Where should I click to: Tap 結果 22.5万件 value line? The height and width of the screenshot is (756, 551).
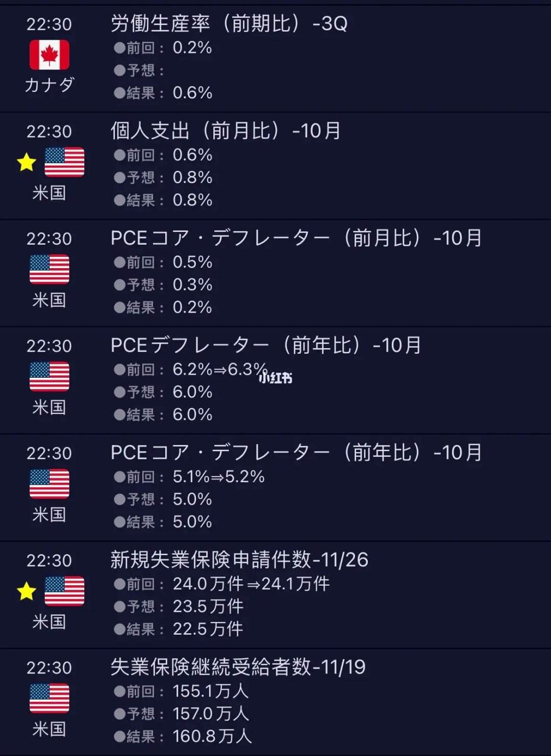pyautogui.click(x=179, y=629)
